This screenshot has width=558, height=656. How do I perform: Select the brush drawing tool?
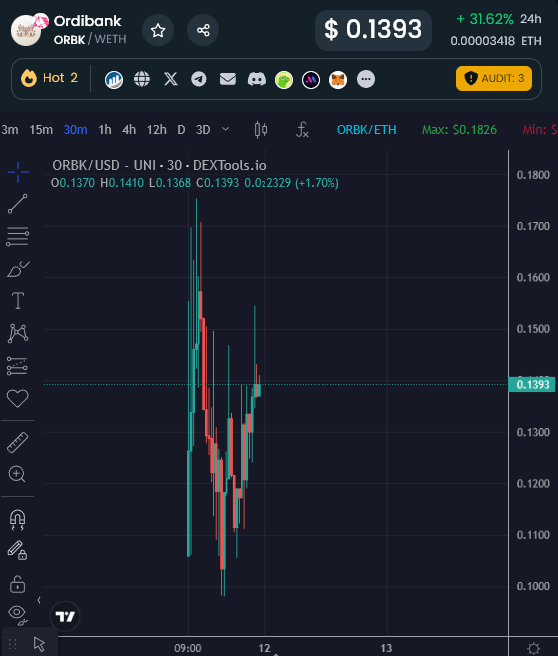(18, 269)
